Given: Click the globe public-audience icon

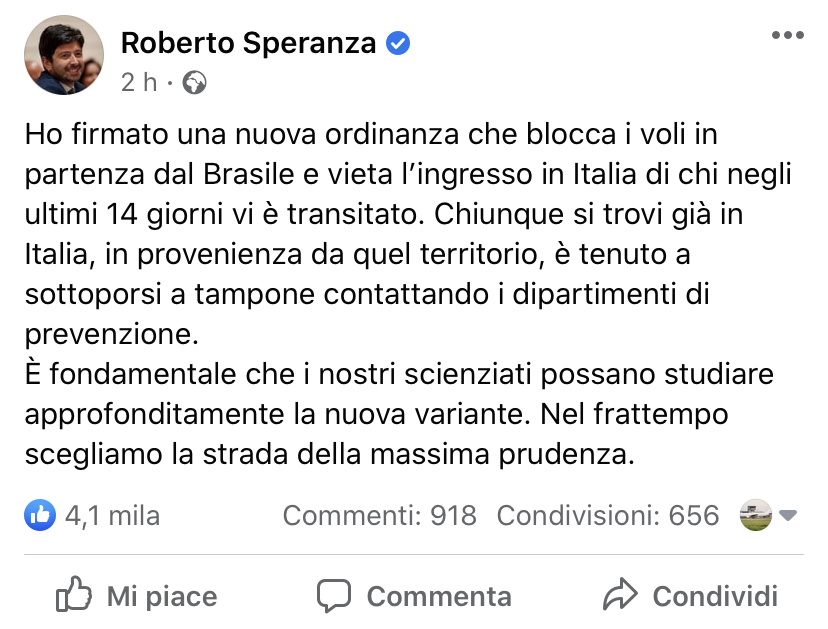Looking at the screenshot, I should 195,83.
